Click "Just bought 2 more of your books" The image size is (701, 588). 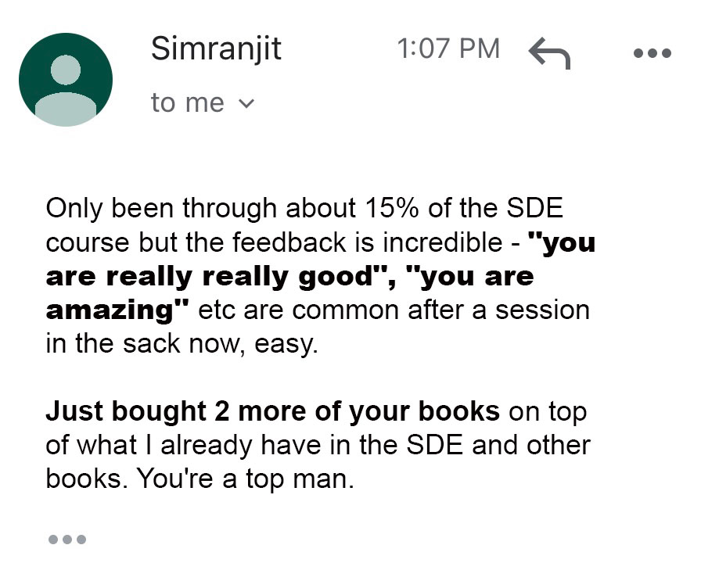(x=272, y=411)
